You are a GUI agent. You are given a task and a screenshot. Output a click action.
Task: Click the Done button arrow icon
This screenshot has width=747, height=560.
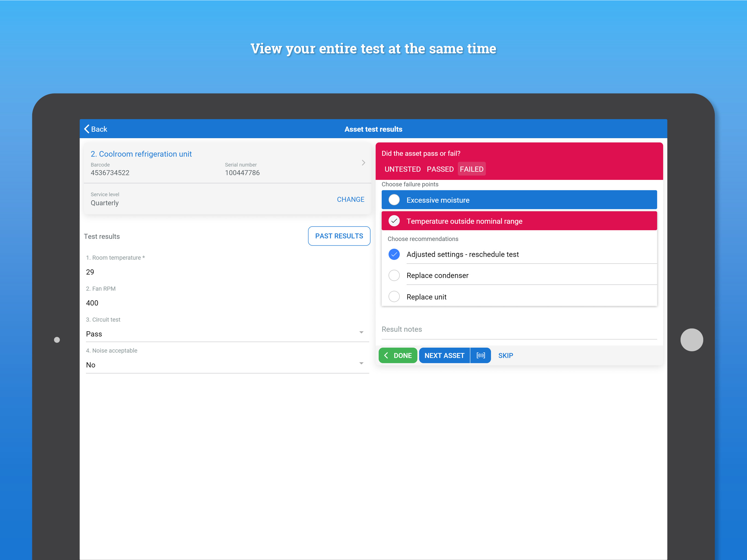pyautogui.click(x=386, y=355)
